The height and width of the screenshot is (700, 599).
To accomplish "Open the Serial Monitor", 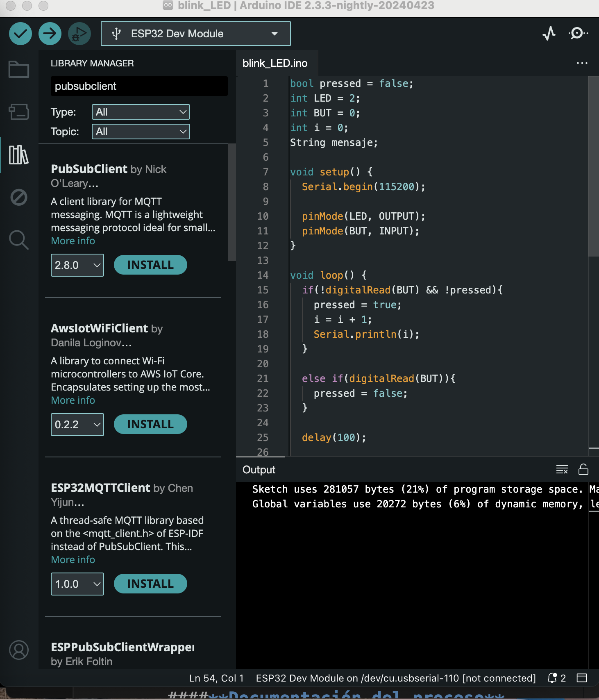I will pyautogui.click(x=578, y=33).
